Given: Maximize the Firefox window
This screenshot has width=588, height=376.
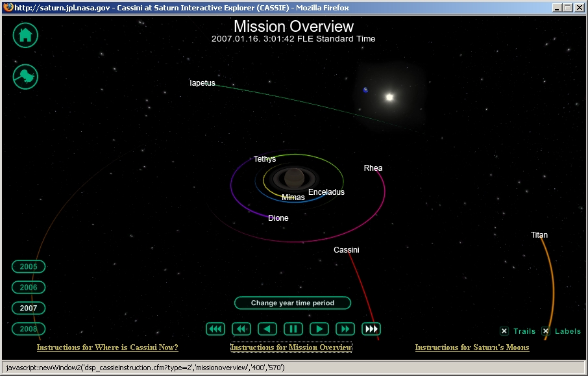Looking at the screenshot, I should (568, 8).
